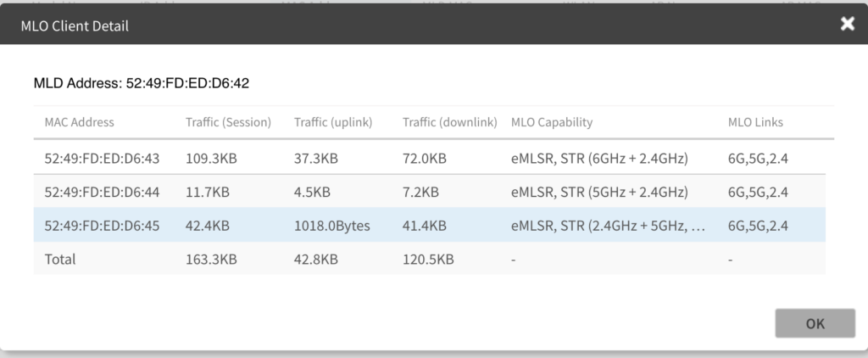This screenshot has height=358, width=868.
Task: Click the Traffic (downlink) column header
Action: point(449,122)
